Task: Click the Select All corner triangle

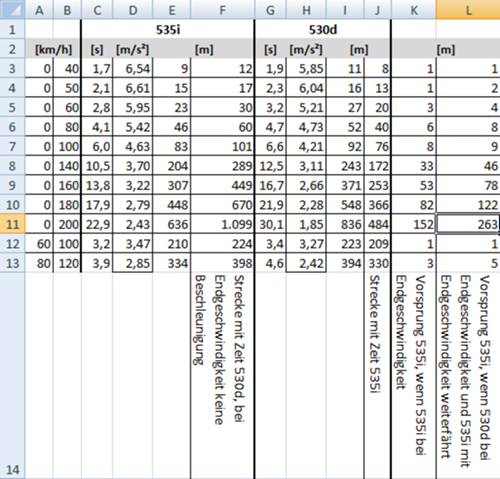Action: 12,9
